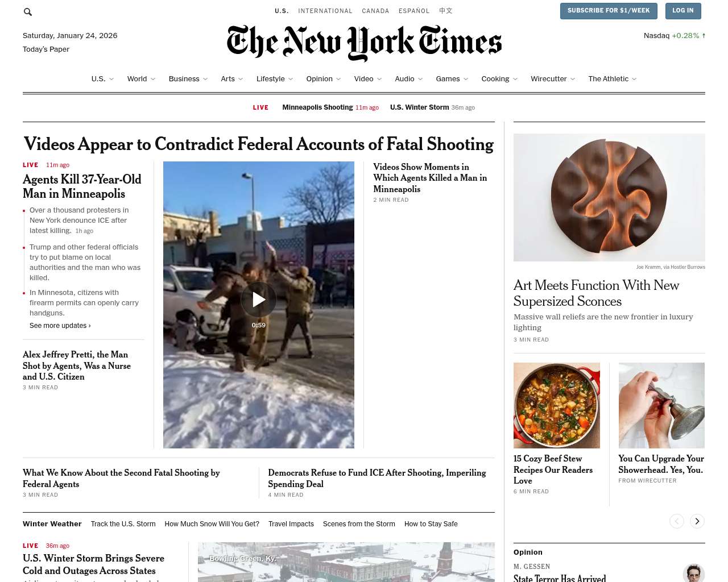
Task: Expand the World section dropdown
Action: pos(141,79)
